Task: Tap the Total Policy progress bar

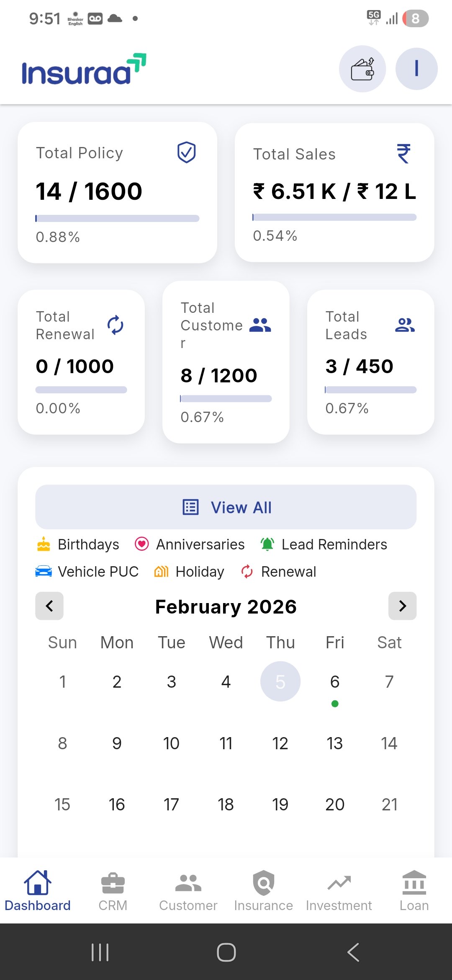Action: pyautogui.click(x=117, y=218)
